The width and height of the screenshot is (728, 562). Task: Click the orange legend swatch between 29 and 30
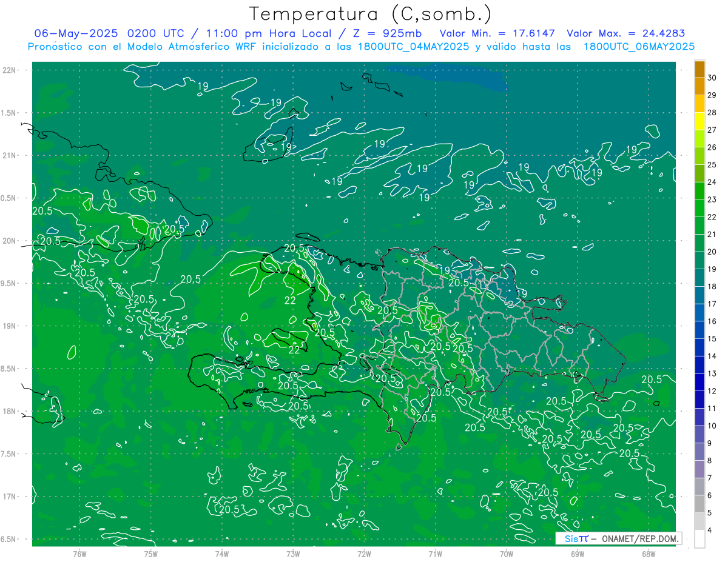click(699, 87)
